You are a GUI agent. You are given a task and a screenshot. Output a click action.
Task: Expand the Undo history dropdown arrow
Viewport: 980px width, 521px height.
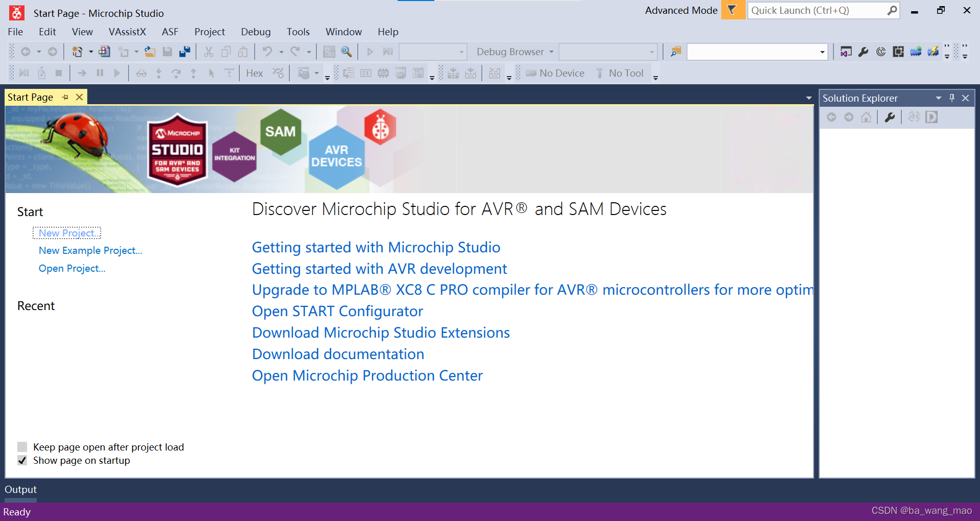tap(281, 52)
